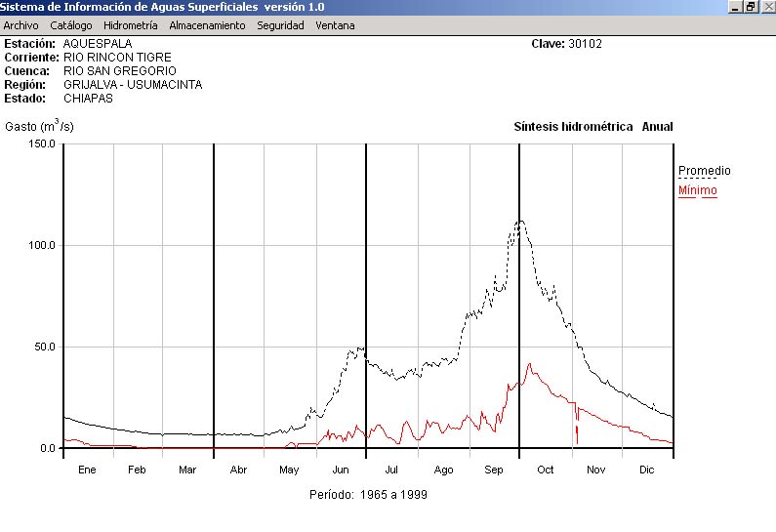
Task: Expand the Almacenamiento menu
Action: (207, 25)
